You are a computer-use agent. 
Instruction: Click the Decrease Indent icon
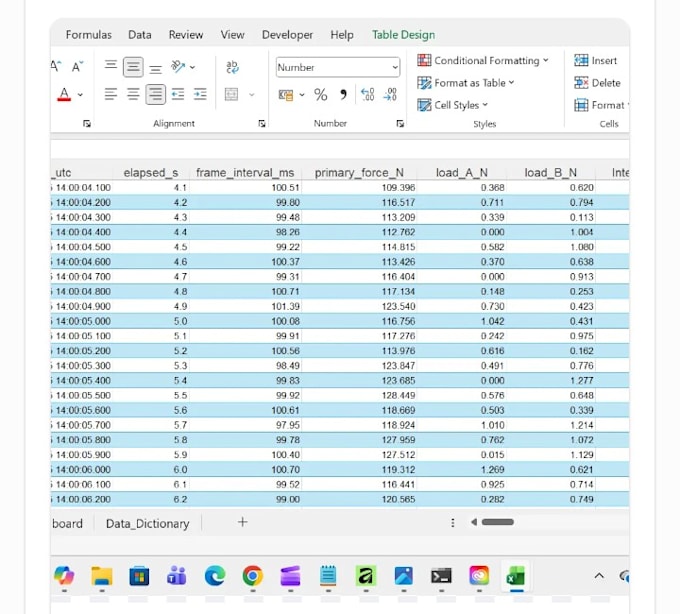pyautogui.click(x=178, y=94)
